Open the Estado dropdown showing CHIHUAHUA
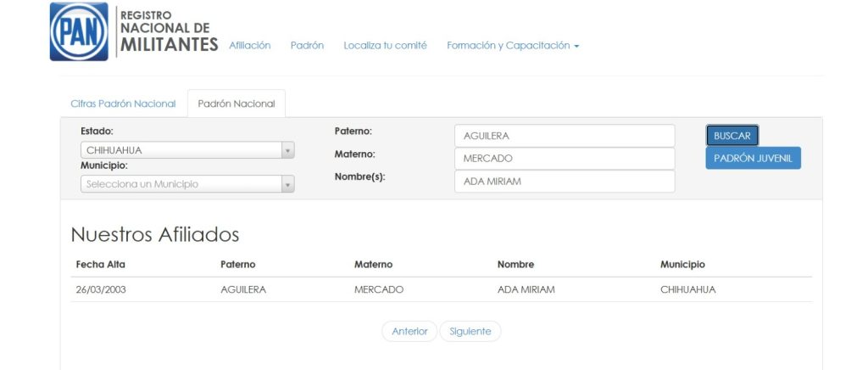The width and height of the screenshot is (868, 370). (186, 150)
